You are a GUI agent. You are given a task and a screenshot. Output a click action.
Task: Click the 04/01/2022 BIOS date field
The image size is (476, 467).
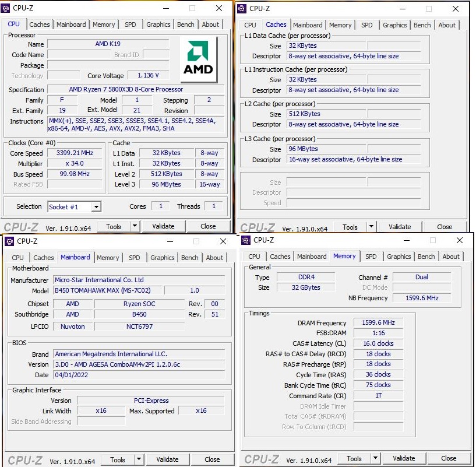pyautogui.click(x=139, y=375)
